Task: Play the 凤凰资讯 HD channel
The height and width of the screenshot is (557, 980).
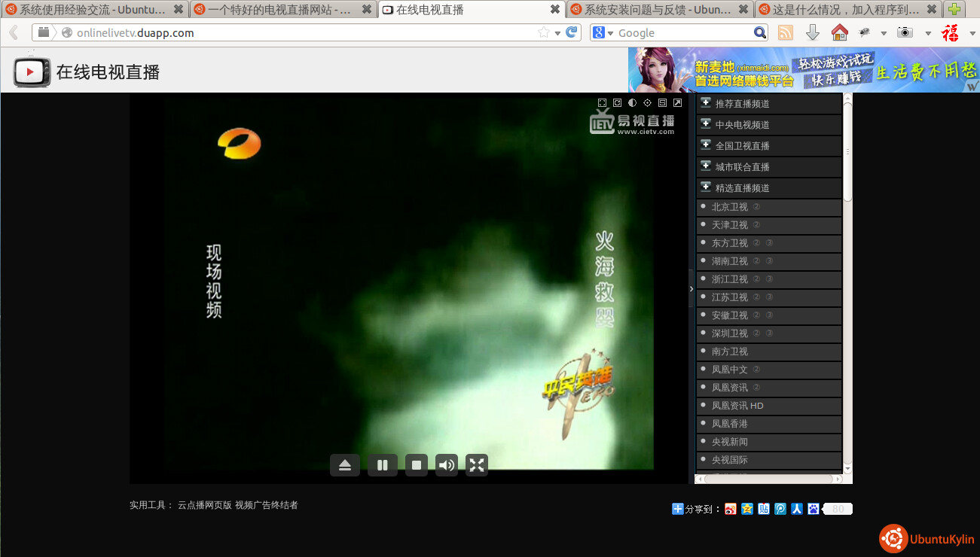Action: 737,406
